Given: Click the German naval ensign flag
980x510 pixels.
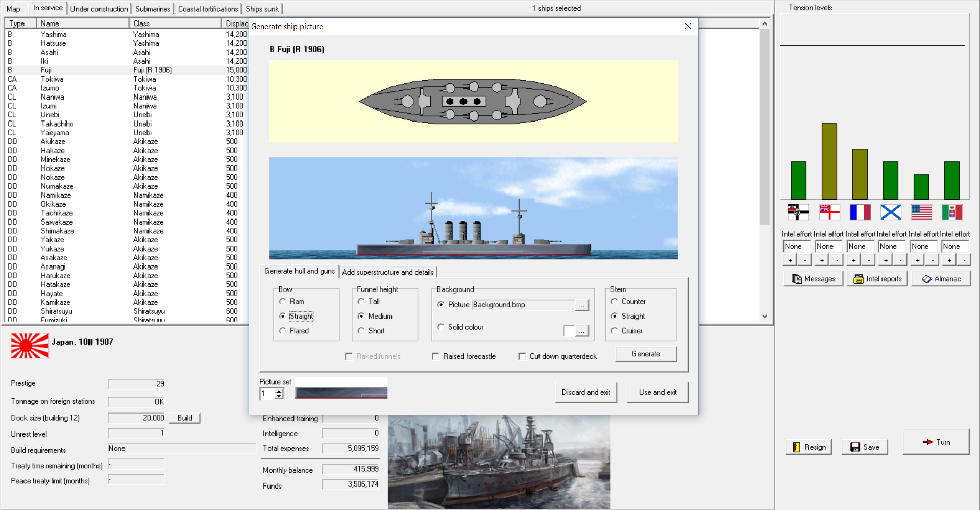Looking at the screenshot, I should pos(798,212).
